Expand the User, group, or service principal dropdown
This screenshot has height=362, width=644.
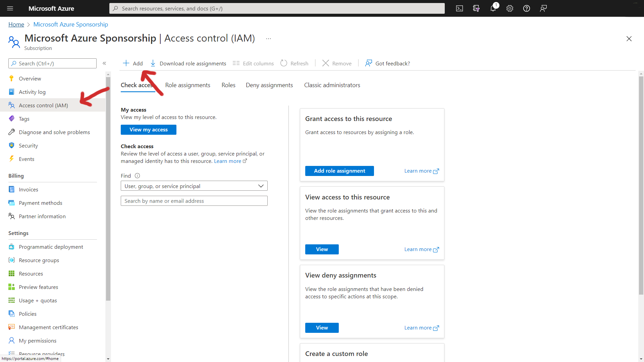pyautogui.click(x=194, y=186)
